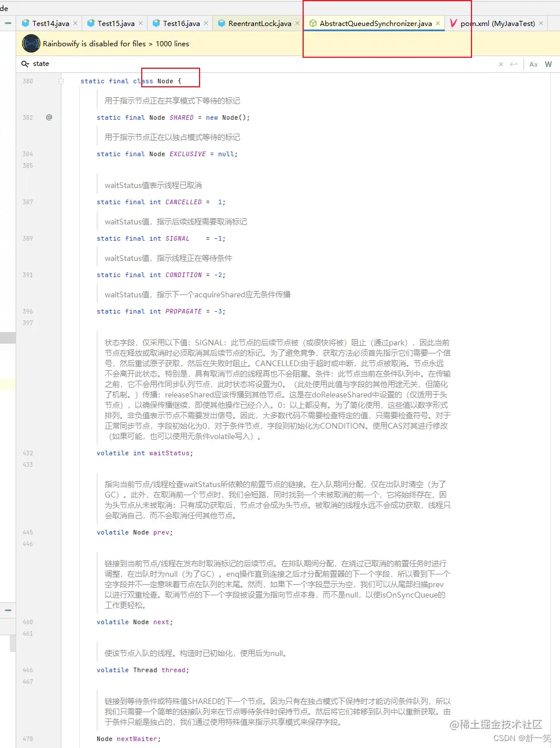Close the Test16.java tab

[x=206, y=24]
